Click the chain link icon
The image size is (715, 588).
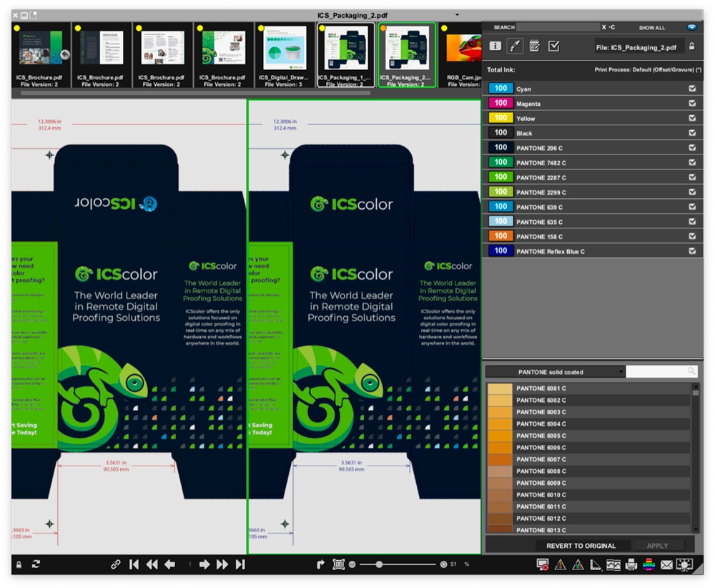point(115,564)
